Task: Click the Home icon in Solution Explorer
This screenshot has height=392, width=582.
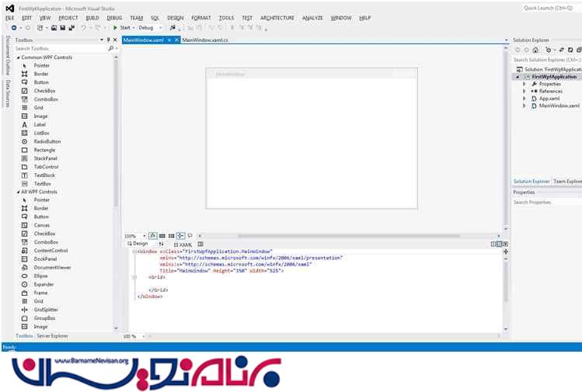Action: coord(536,50)
